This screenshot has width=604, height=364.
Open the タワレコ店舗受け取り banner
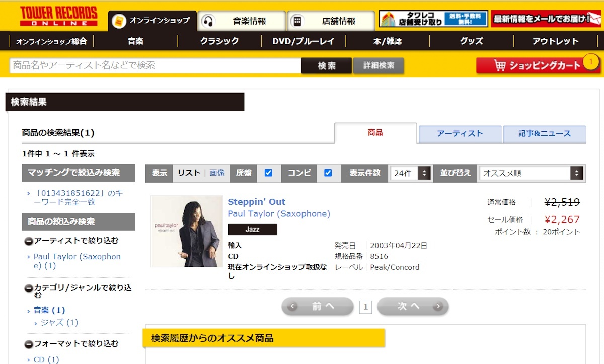(433, 19)
